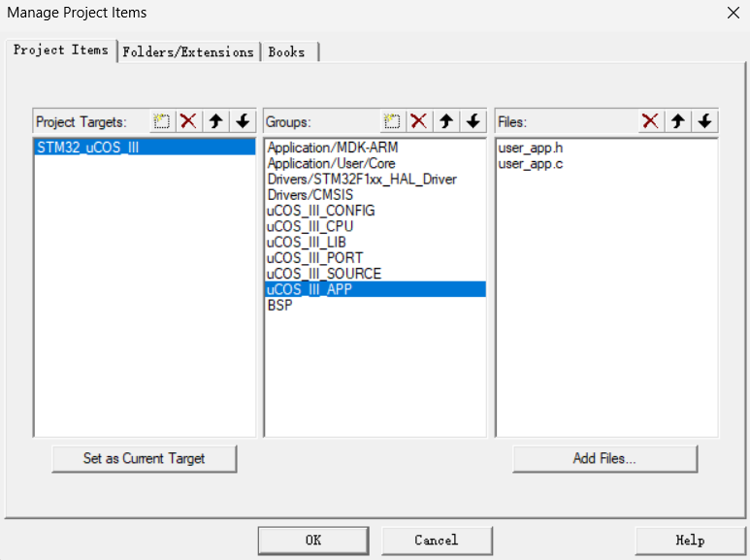The image size is (750, 560).
Task: Close the Manage Project Items dialog
Action: pyautogui.click(x=734, y=13)
